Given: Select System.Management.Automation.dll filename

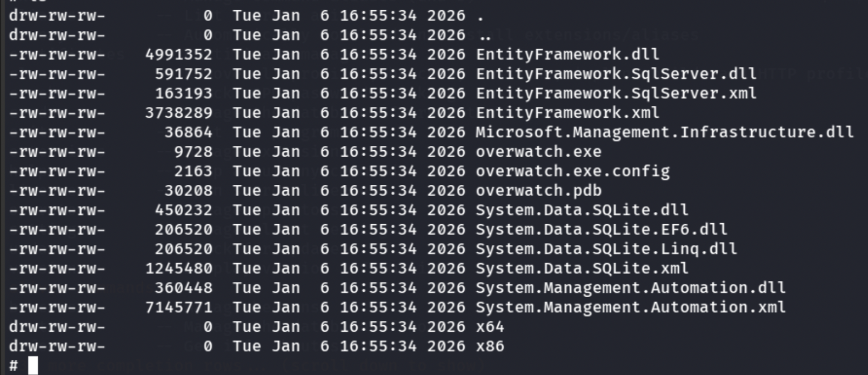Looking at the screenshot, I should point(631,288).
